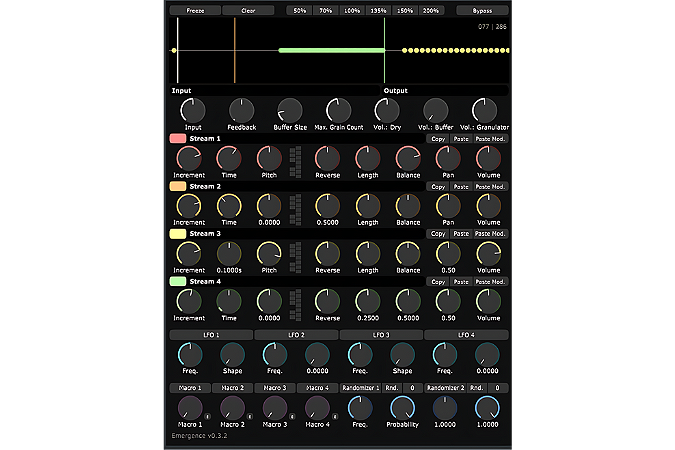Open the orange Stream 2 color swatch

tap(178, 186)
